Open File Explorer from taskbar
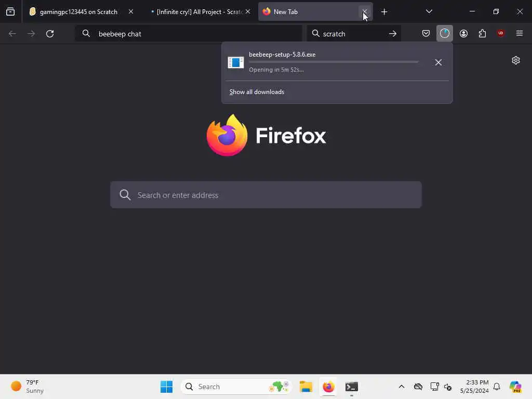532x399 pixels. (x=305, y=387)
